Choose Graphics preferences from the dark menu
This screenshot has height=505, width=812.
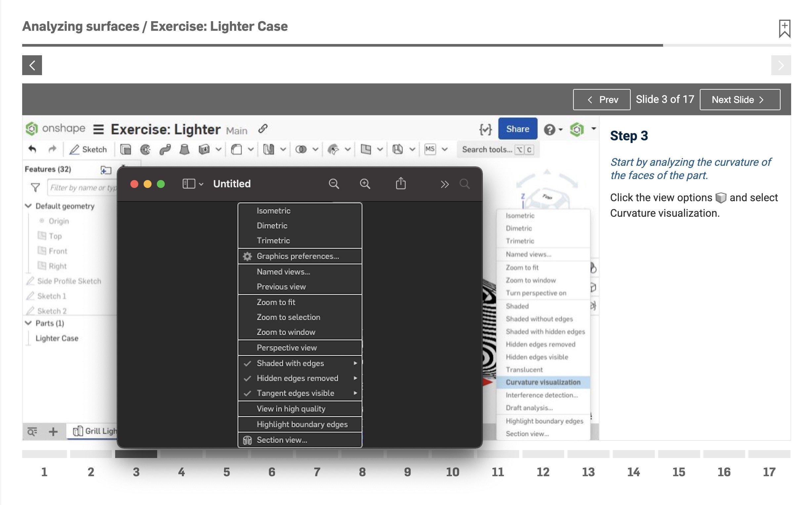tap(297, 256)
